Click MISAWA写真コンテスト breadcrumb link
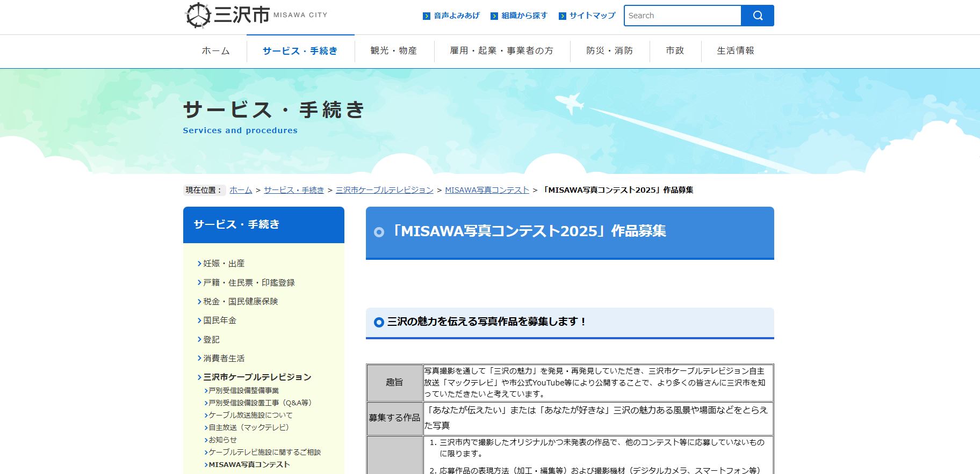This screenshot has width=980, height=474. 487,190
